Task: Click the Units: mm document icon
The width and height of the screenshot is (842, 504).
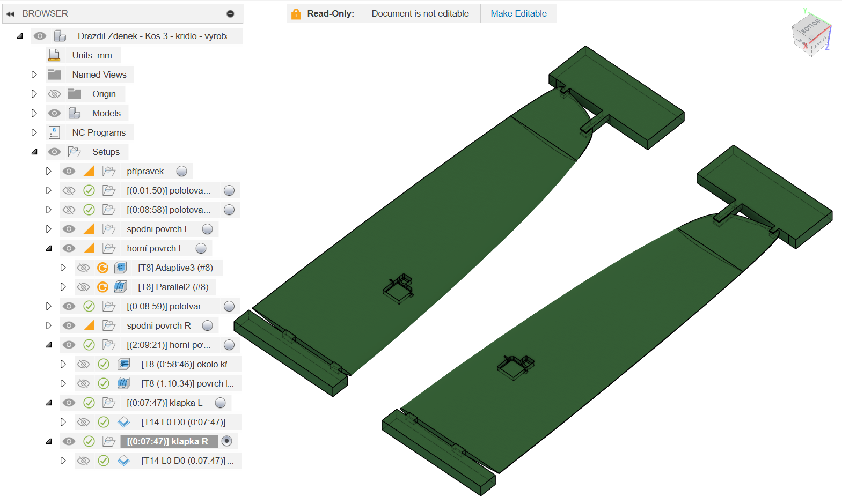Action: coord(54,55)
